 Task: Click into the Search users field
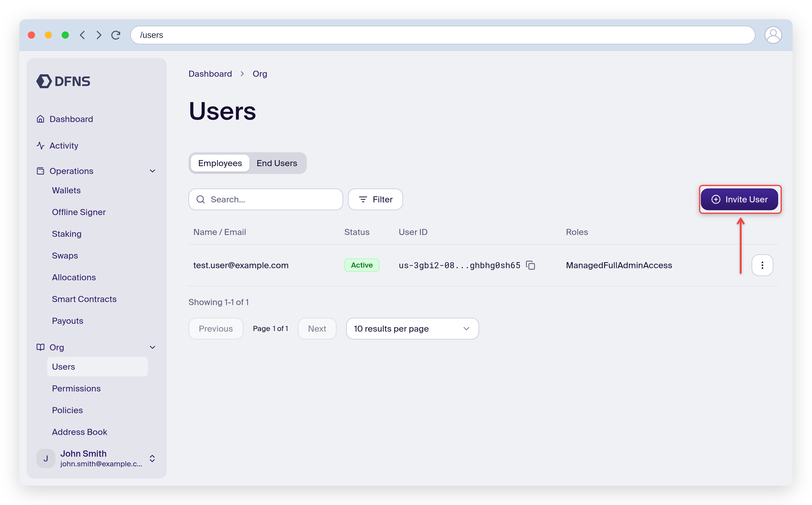pos(266,199)
